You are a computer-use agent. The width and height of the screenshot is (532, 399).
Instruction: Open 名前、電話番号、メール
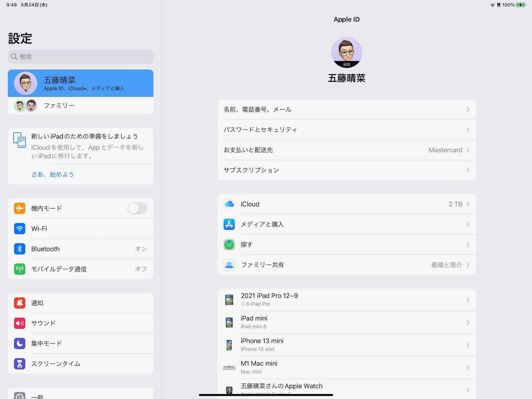point(347,109)
